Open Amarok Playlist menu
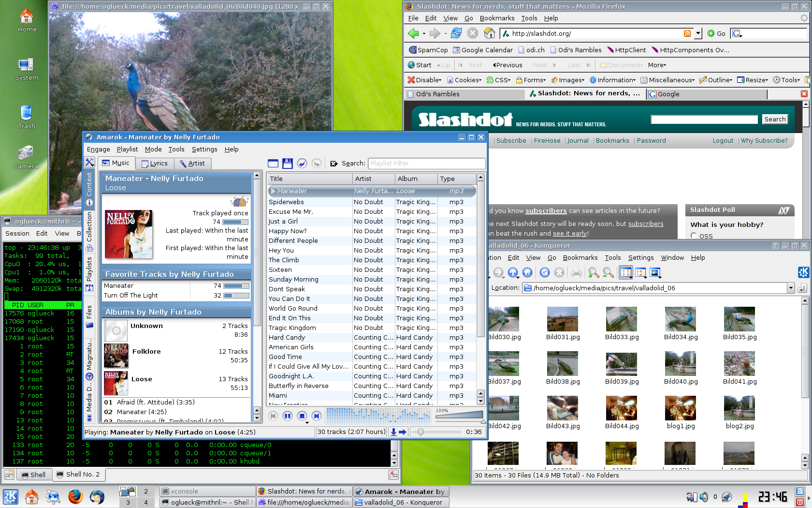The height and width of the screenshot is (508, 812). click(127, 149)
